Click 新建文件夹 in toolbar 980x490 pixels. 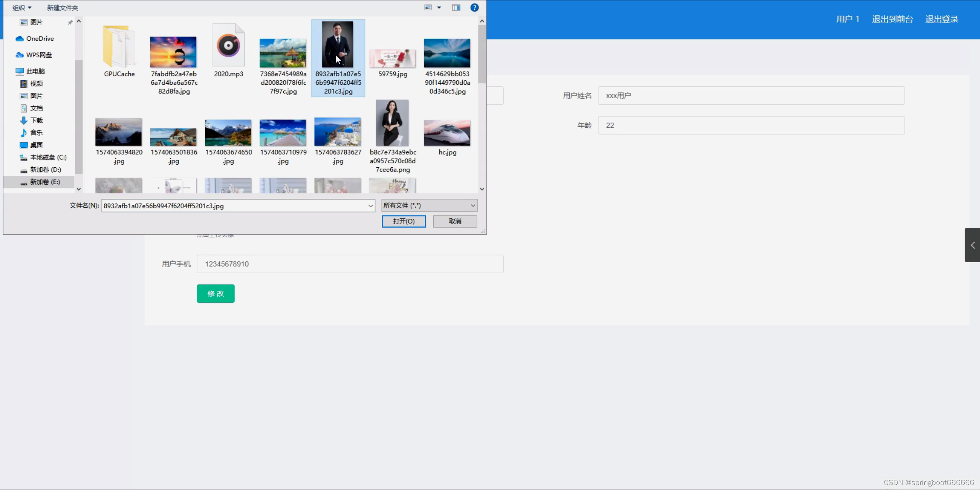coord(62,8)
